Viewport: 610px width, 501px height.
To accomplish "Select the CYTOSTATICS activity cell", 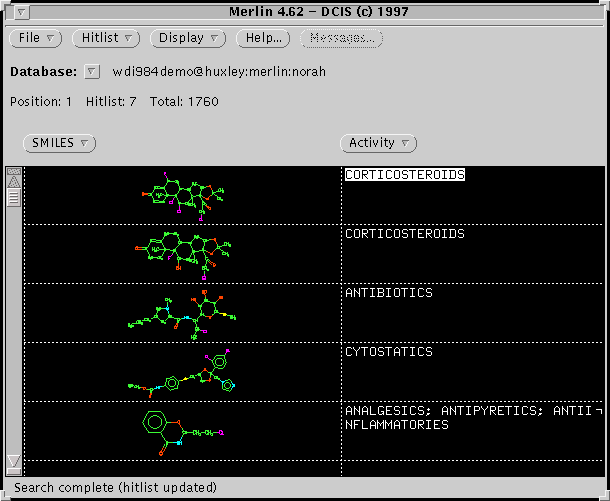I will [388, 352].
